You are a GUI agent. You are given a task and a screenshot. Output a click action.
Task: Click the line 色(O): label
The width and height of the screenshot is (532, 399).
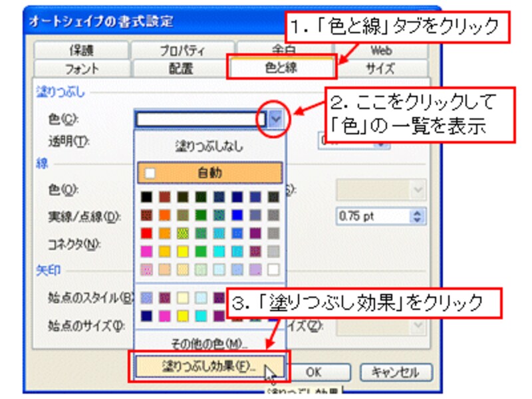coord(63,190)
